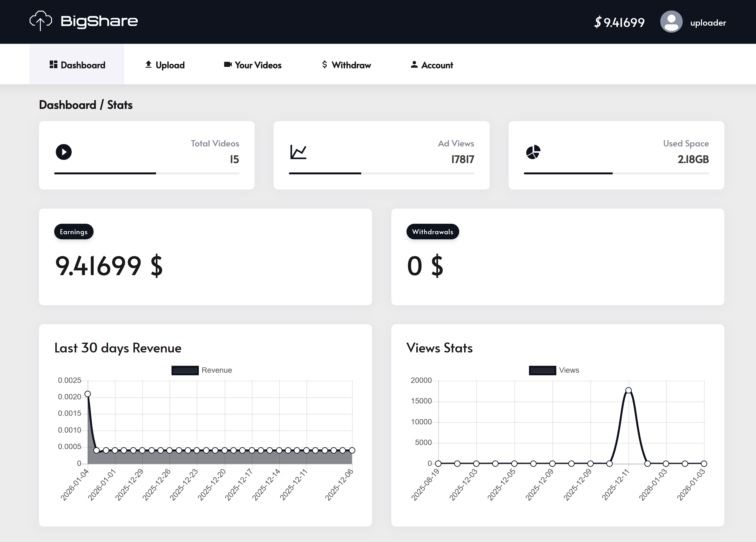Image resolution: width=756 pixels, height=542 pixels.
Task: Open the Account tab
Action: [432, 65]
